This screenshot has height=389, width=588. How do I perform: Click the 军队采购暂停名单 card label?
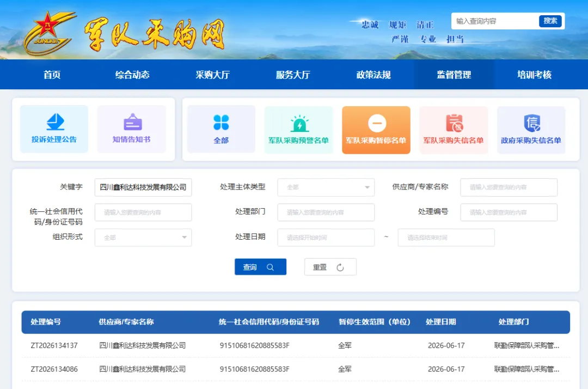[x=376, y=141]
